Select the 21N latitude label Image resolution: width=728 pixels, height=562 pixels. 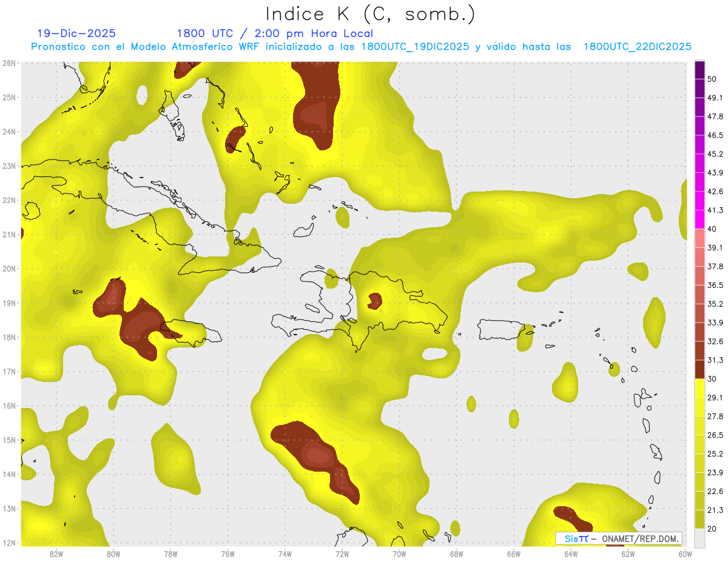click(8, 234)
